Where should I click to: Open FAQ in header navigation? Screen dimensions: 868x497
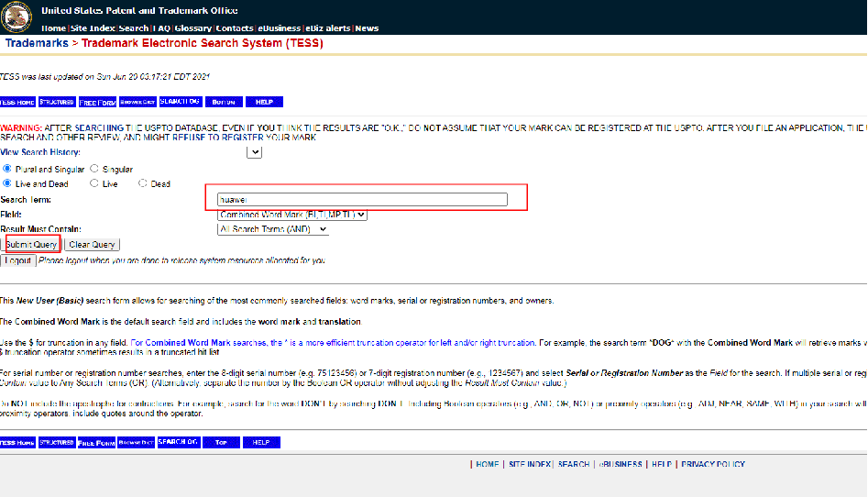pyautogui.click(x=161, y=28)
